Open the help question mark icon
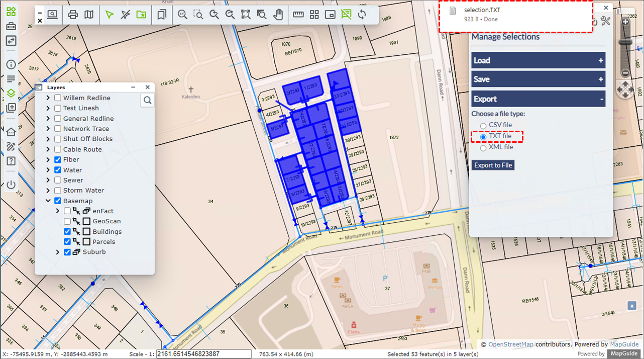 tap(11, 161)
